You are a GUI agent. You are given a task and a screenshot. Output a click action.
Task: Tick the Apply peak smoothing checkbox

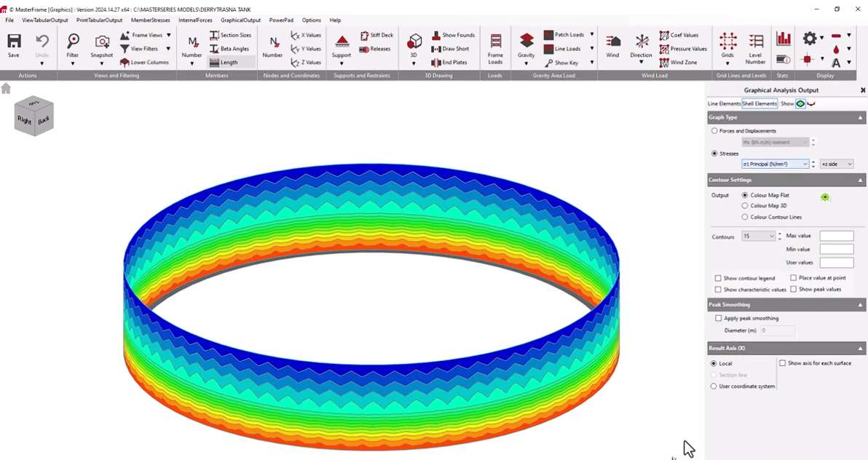719,318
